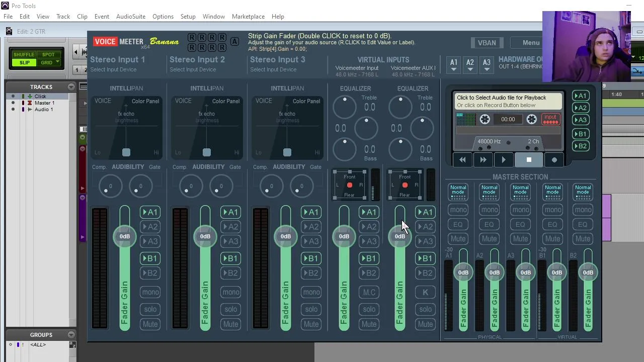Toggle B1 routing on Stereo Input 1
This screenshot has height=362, width=644.
click(x=150, y=258)
